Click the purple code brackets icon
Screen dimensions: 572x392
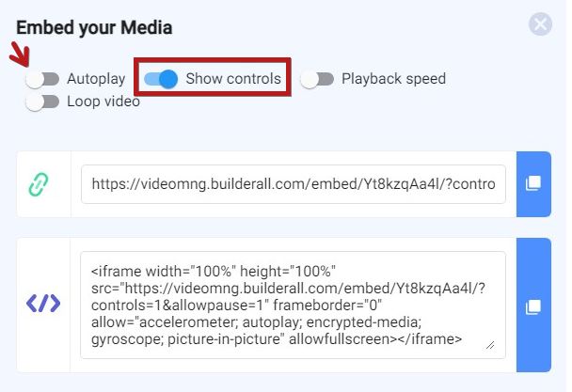point(43,304)
